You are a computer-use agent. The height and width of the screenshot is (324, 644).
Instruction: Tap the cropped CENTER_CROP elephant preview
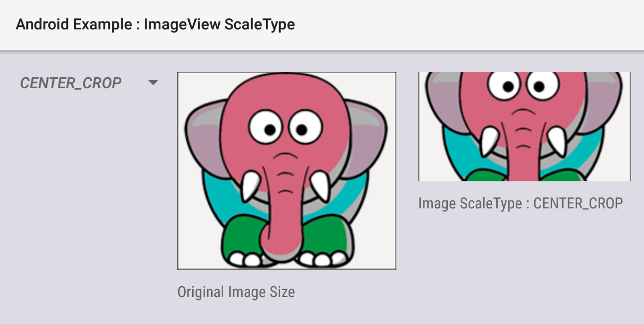click(x=524, y=127)
